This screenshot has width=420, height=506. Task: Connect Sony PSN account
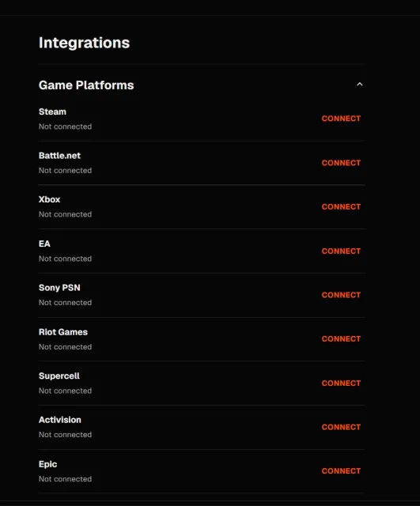tap(341, 295)
